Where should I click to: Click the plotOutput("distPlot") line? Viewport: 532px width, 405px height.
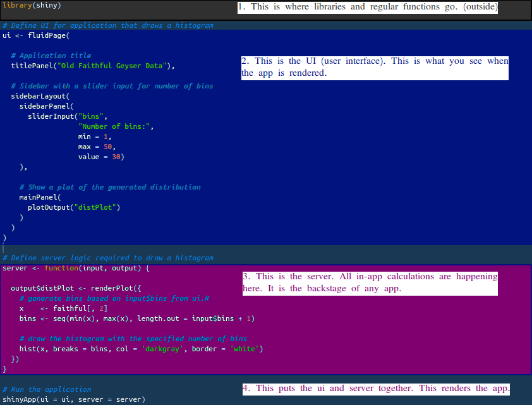(x=73, y=207)
